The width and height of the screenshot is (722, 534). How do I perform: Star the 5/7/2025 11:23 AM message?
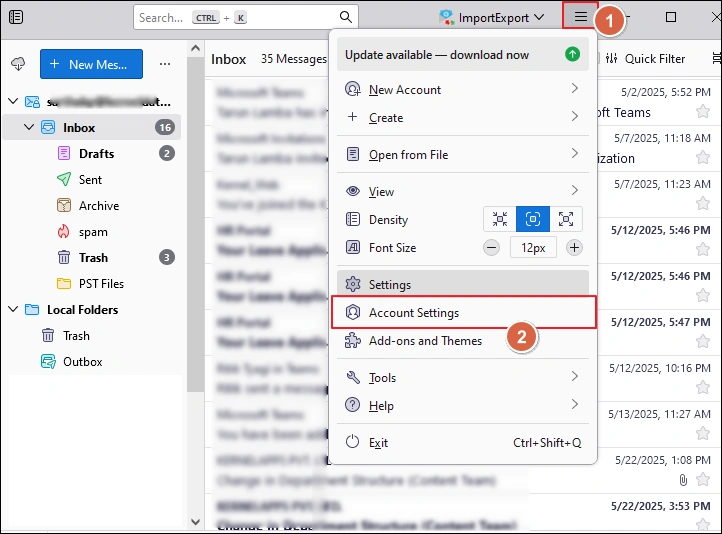[x=703, y=203]
